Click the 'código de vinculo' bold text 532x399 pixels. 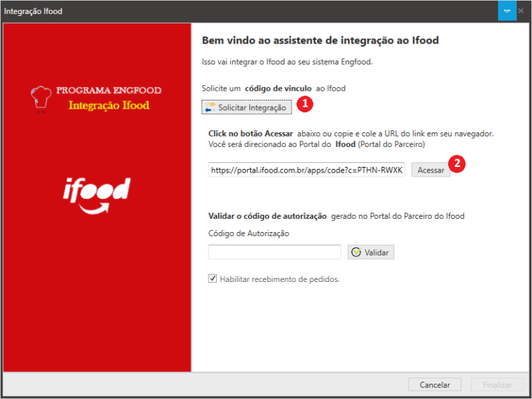(x=278, y=89)
